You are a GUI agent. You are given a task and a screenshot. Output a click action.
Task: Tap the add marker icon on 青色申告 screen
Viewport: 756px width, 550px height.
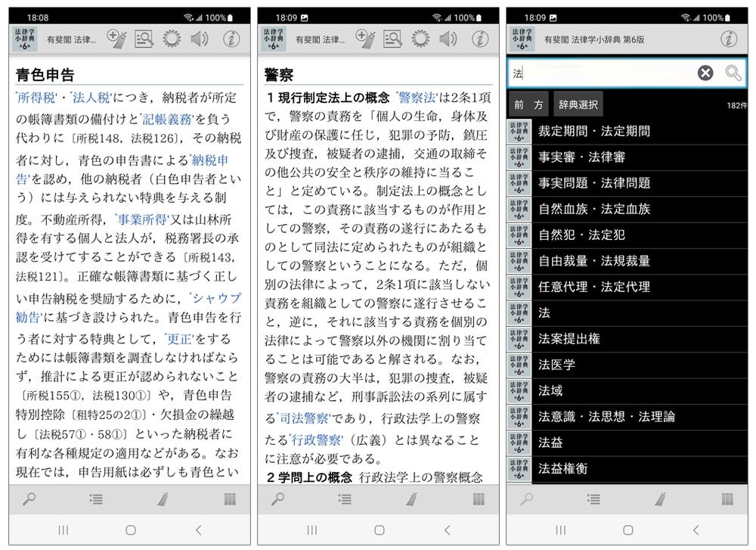pyautogui.click(x=116, y=38)
